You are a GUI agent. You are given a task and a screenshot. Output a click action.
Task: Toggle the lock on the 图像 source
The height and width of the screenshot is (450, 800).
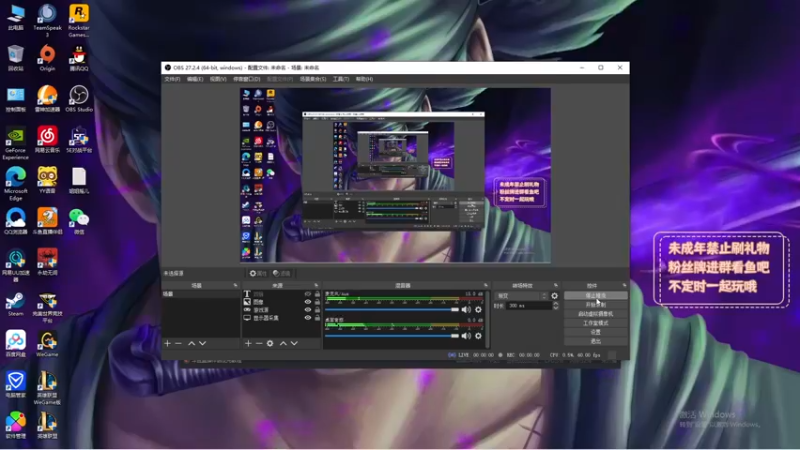click(317, 302)
